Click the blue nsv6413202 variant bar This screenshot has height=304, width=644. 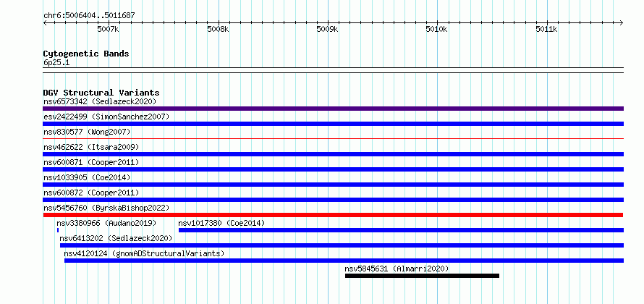coord(342,245)
